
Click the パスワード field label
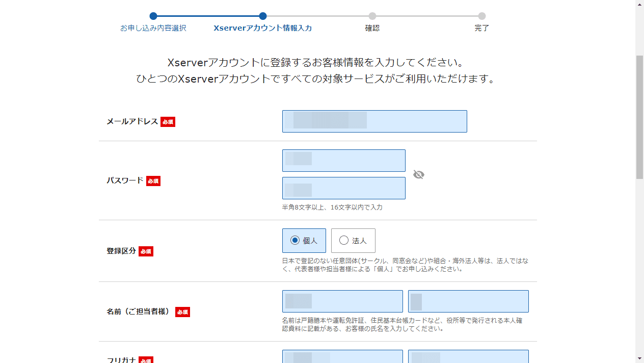point(125,180)
